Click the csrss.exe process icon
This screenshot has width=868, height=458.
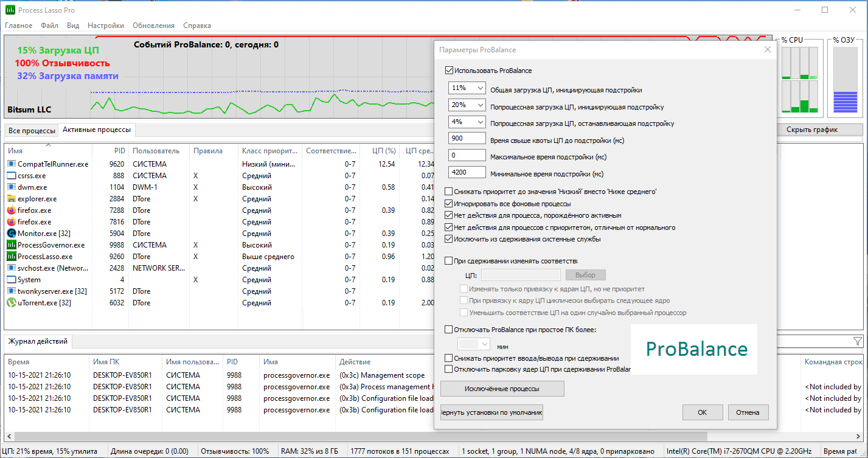12,176
